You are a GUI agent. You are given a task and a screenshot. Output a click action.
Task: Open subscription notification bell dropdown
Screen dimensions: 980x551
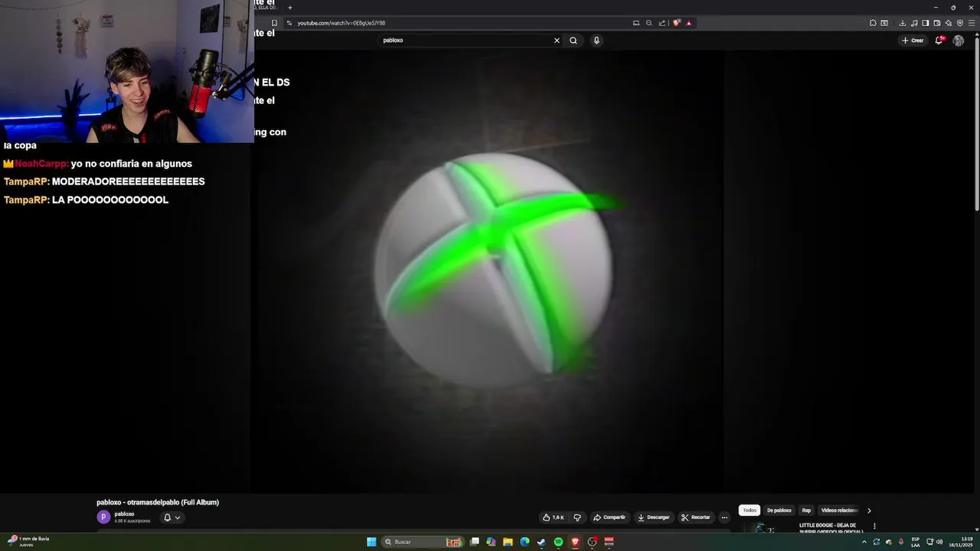coord(172,517)
